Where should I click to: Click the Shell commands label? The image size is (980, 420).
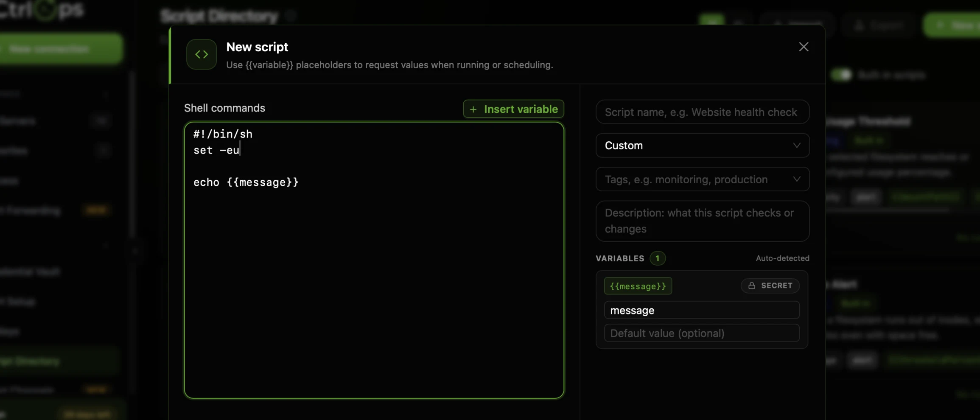[x=224, y=108]
